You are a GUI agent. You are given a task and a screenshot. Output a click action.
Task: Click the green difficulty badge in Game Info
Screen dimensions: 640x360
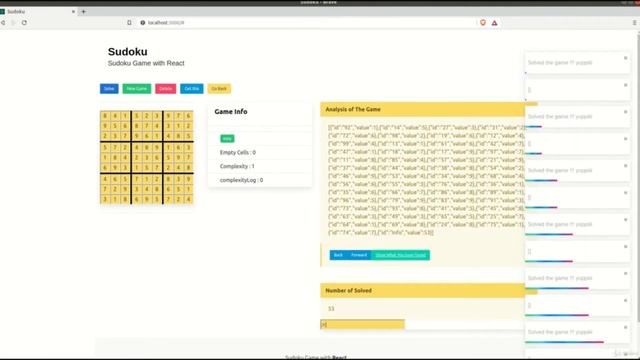pyautogui.click(x=227, y=138)
